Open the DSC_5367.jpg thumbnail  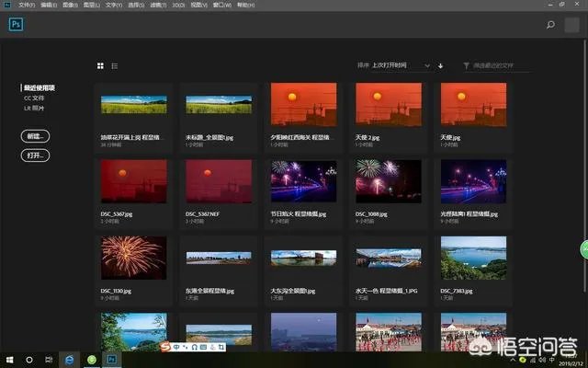click(x=134, y=181)
